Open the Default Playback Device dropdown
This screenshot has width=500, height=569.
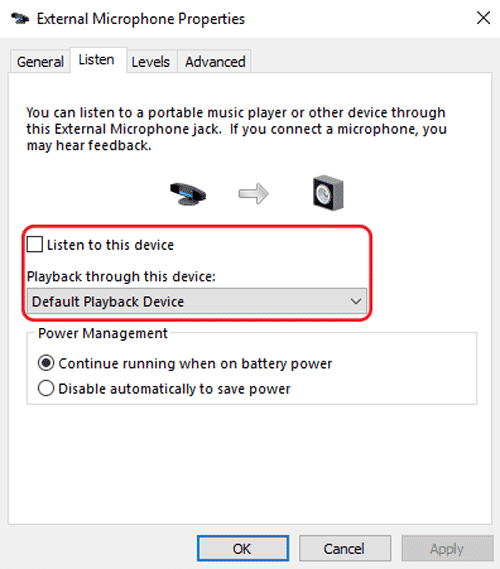(x=197, y=301)
